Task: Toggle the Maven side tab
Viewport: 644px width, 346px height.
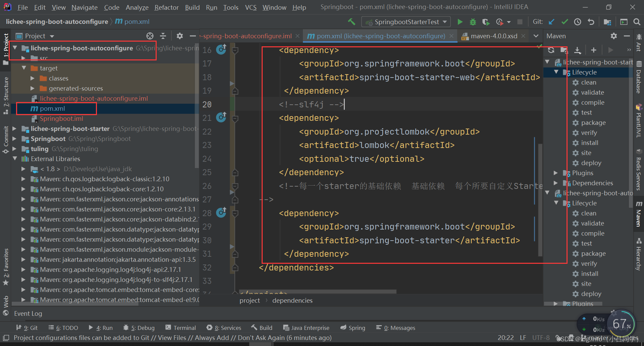Action: pyautogui.click(x=639, y=214)
